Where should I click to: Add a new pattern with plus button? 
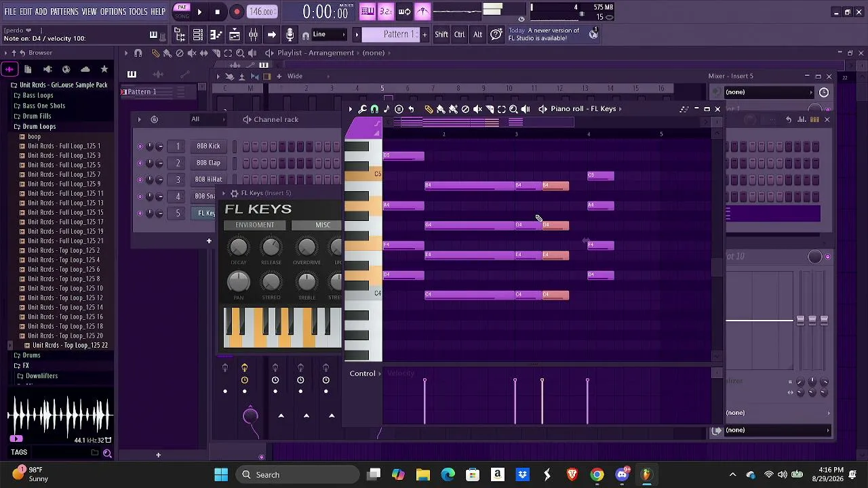coord(425,35)
